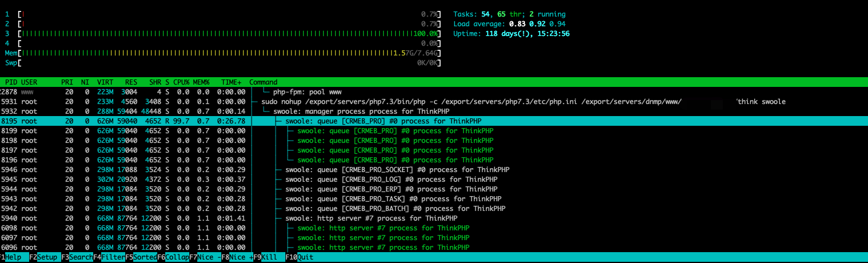Select process row with PID 8198
This screenshot has width=868, height=263.
(434, 140)
